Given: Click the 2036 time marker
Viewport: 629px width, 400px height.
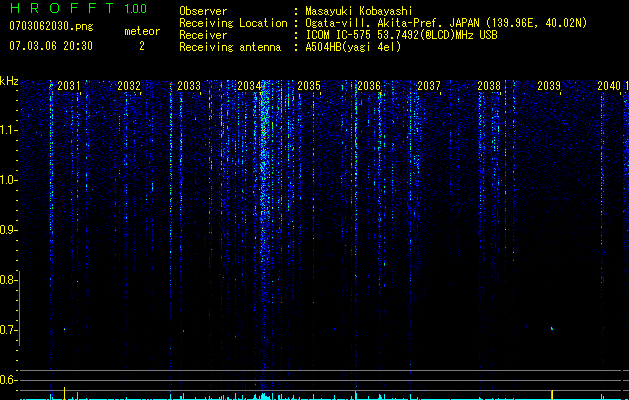Looking at the screenshot, I should pos(369,86).
